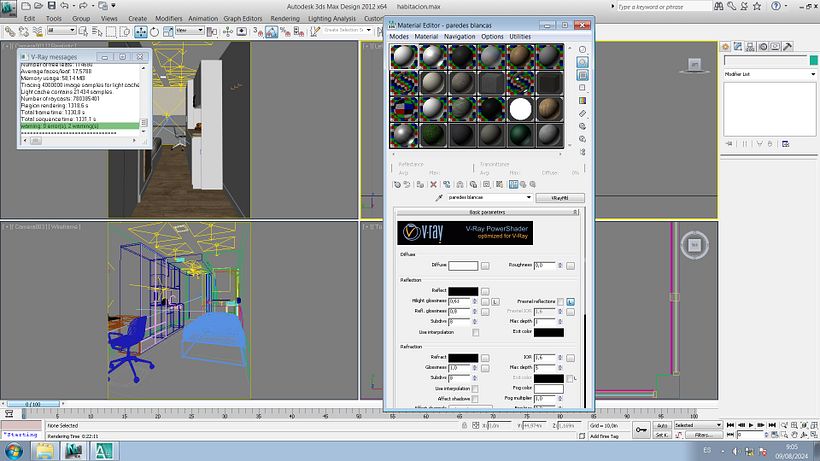Click the Open File icon in title bar

[39, 6]
